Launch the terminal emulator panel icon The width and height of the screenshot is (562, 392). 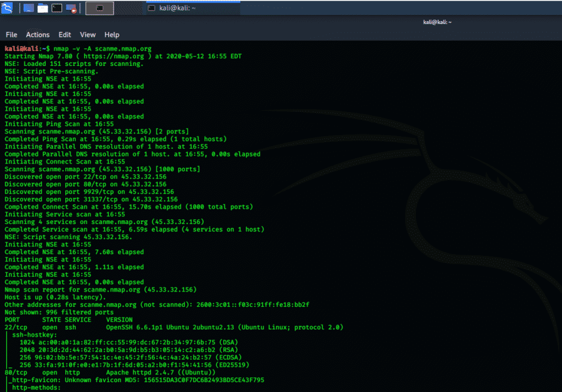point(57,8)
